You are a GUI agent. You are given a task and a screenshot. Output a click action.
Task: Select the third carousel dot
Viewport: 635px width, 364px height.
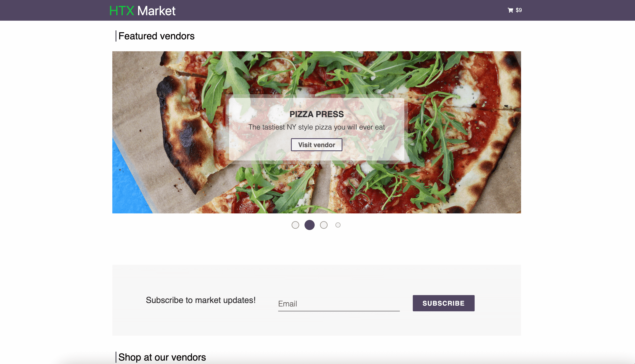[x=324, y=225]
